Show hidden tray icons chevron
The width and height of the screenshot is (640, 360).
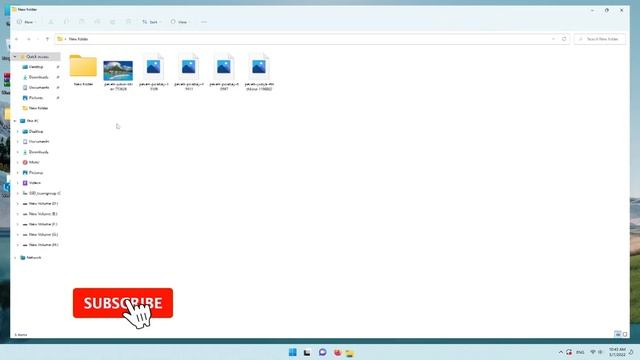(560, 352)
